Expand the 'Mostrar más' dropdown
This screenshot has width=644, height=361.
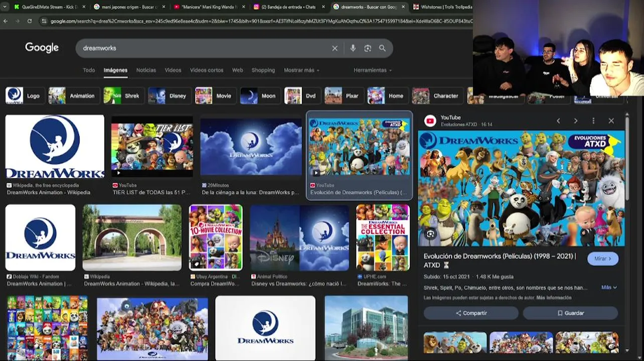click(x=301, y=70)
